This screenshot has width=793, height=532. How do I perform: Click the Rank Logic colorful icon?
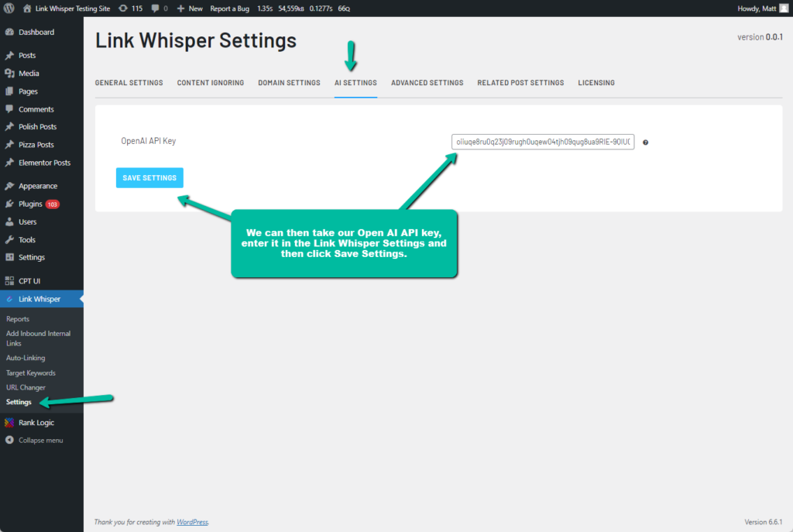(9, 422)
